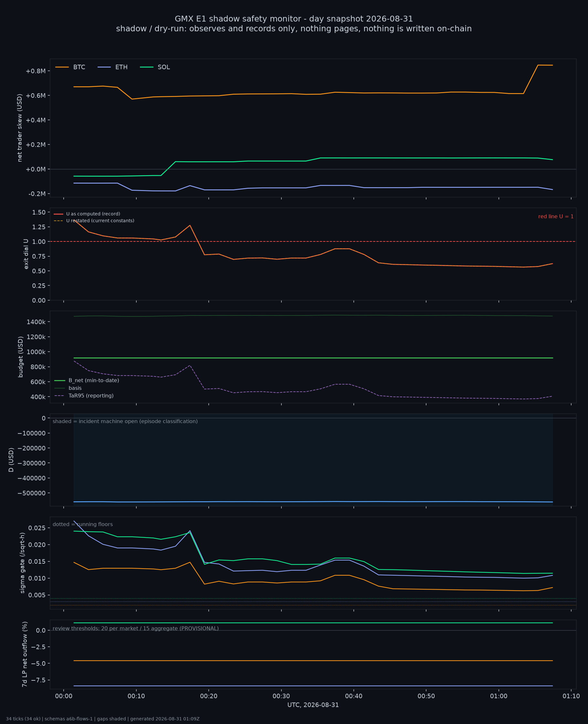Click the 'sigma gate (/sqrt-h)' axis label

click(x=22, y=563)
